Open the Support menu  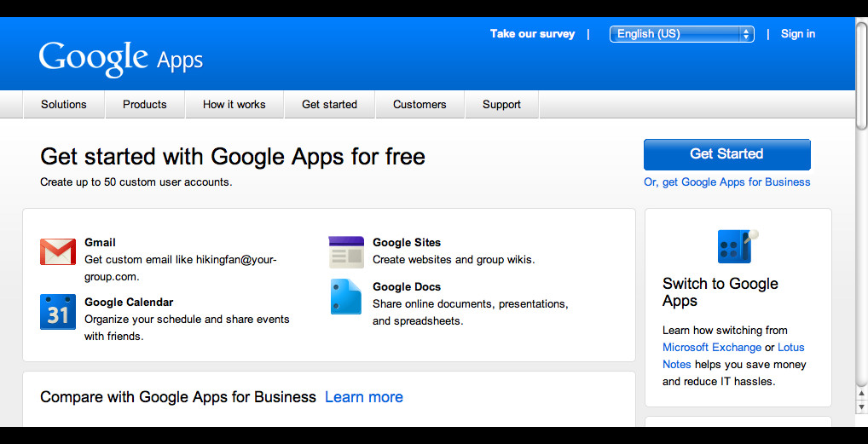[x=501, y=105]
